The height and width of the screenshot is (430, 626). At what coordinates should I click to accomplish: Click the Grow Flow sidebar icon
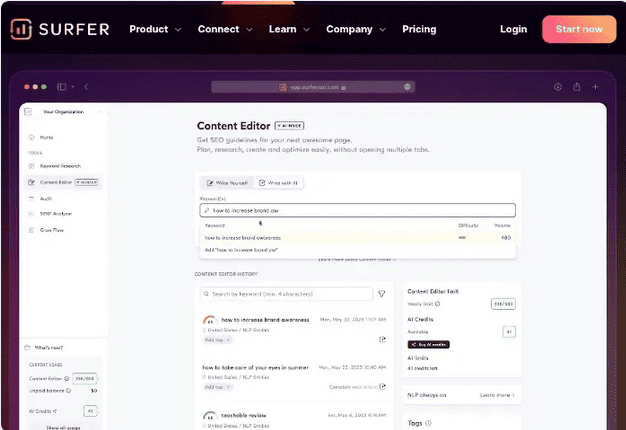[x=32, y=230]
